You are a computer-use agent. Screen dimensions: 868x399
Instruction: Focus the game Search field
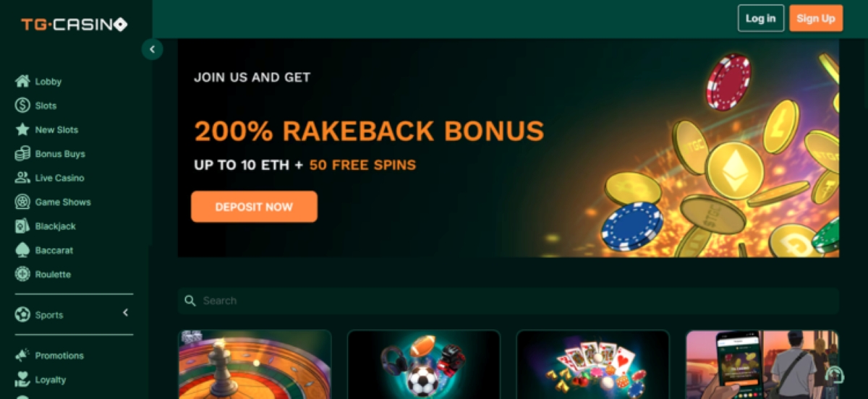tap(508, 301)
